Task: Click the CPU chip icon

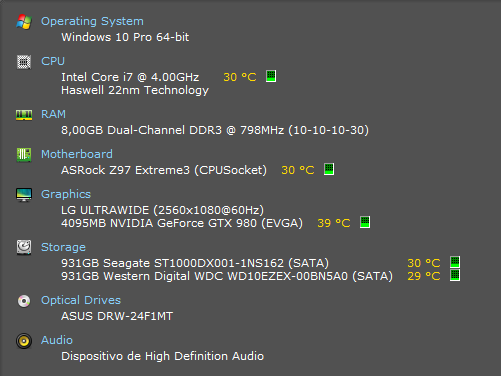Action: point(24,62)
